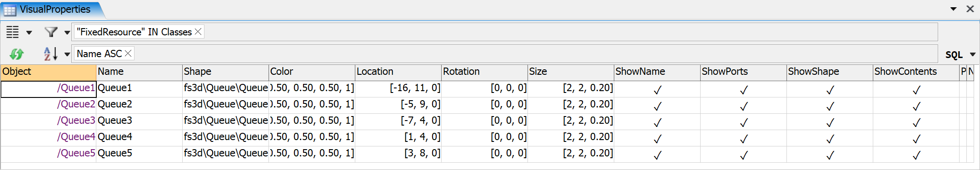The height and width of the screenshot is (170, 980).
Task: Close the VisualProperties pane
Action: coord(970,9)
